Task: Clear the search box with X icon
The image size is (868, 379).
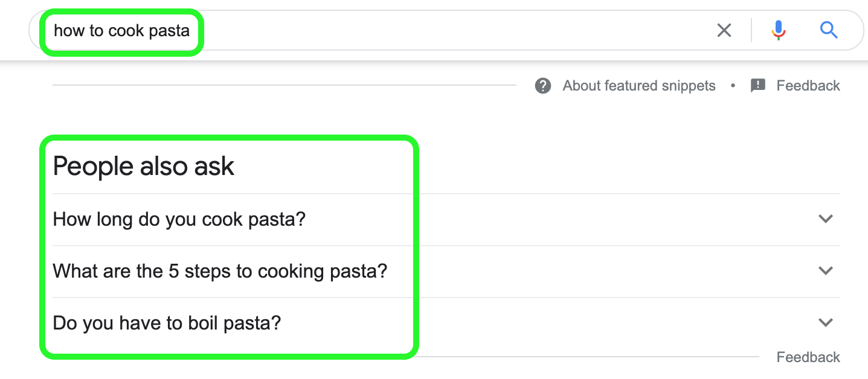Action: coord(724,30)
